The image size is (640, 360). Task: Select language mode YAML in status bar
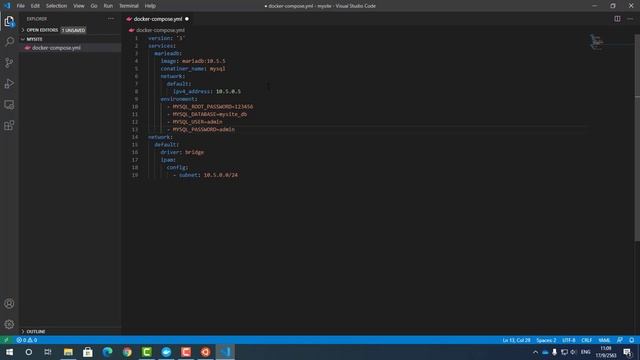click(x=604, y=340)
